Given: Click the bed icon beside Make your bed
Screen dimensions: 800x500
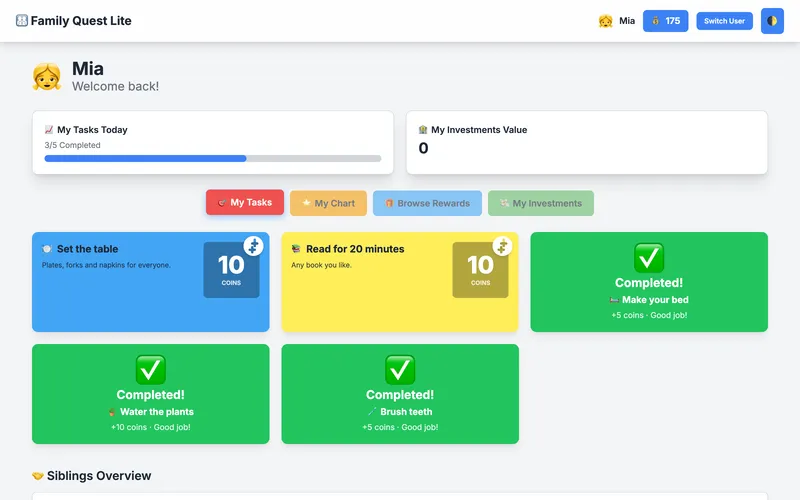Looking at the screenshot, I should click(614, 300).
